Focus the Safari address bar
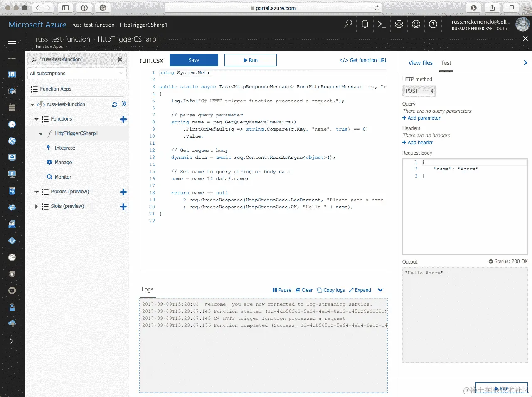The image size is (532, 397). coord(273,8)
